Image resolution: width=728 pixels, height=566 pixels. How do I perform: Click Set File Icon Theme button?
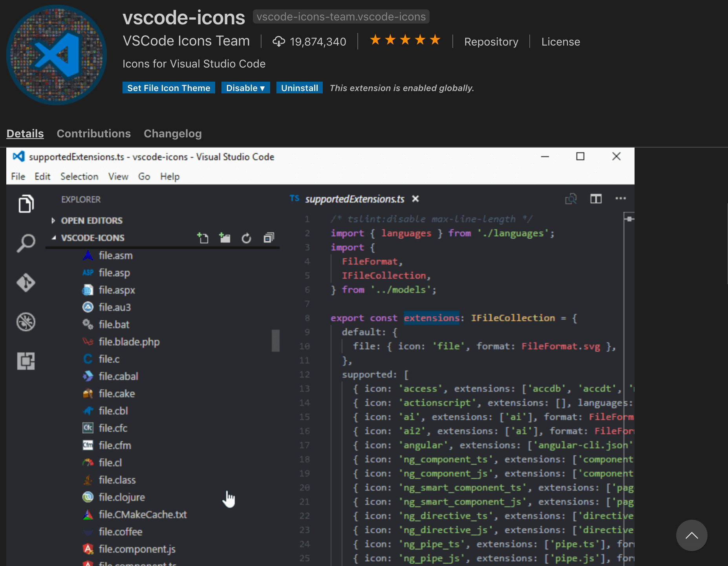click(168, 88)
